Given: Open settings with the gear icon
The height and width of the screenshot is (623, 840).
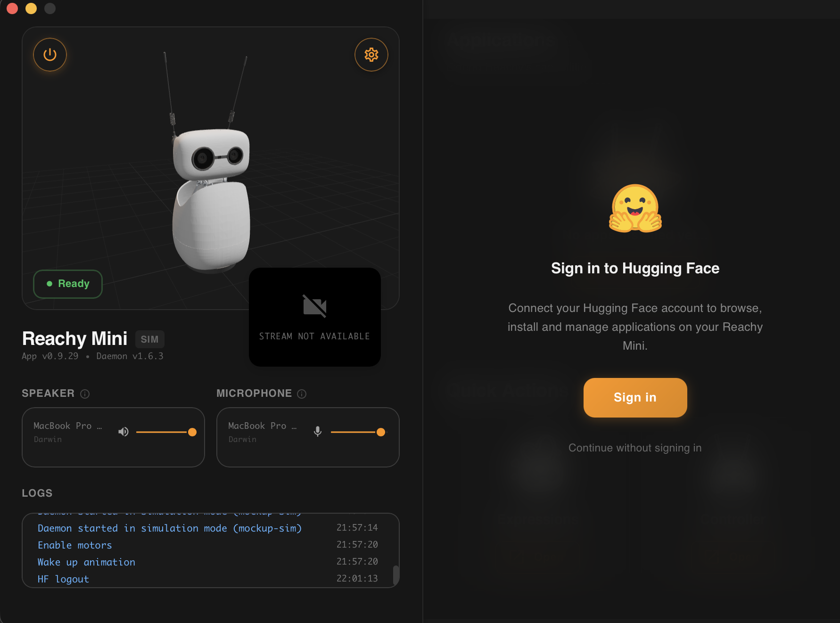Looking at the screenshot, I should (371, 55).
